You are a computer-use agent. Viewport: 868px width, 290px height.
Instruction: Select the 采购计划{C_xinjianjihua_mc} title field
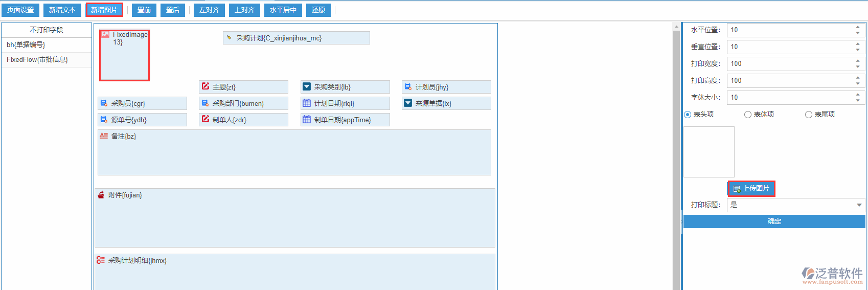(296, 38)
